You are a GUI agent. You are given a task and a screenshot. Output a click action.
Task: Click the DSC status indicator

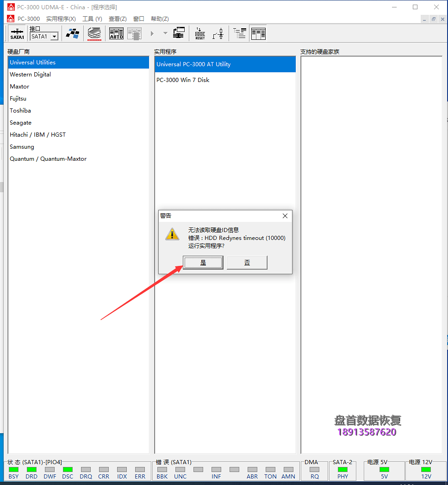coord(68,473)
